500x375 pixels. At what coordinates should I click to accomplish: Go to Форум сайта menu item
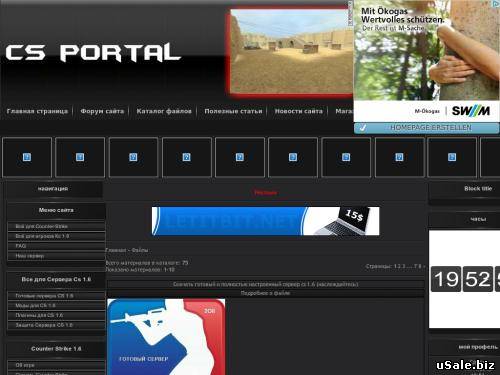[102, 111]
